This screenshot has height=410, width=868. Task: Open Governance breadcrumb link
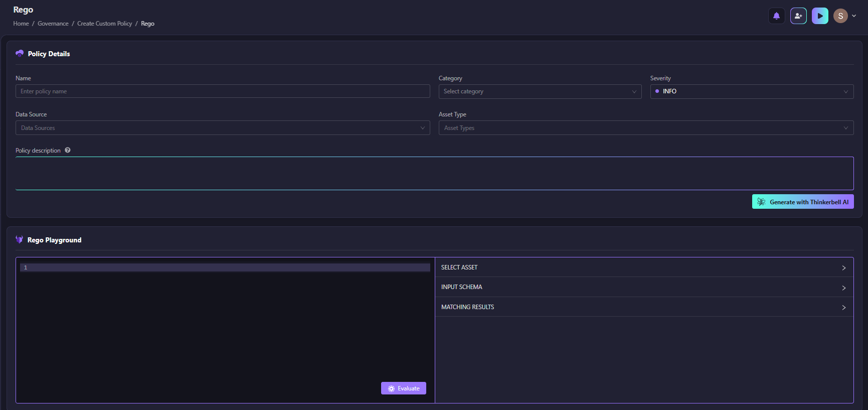tap(53, 24)
